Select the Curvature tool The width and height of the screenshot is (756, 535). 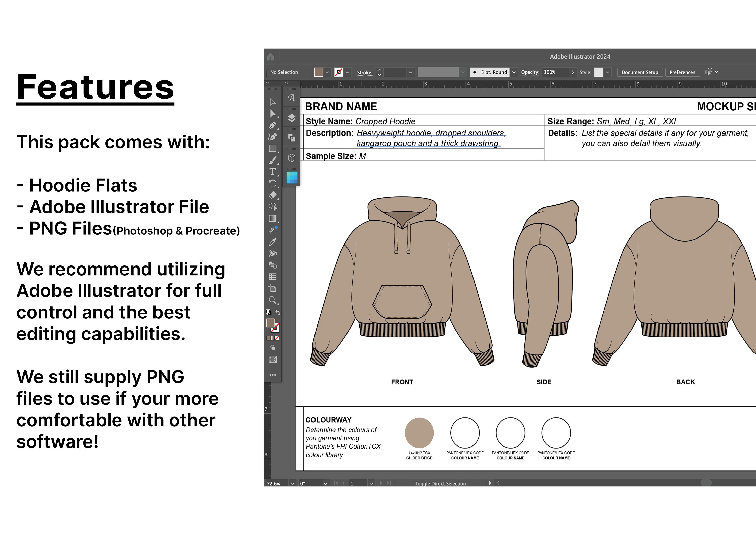tap(273, 137)
